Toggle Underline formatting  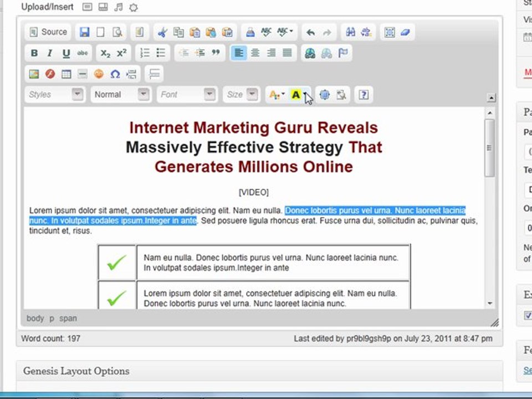[66, 53]
